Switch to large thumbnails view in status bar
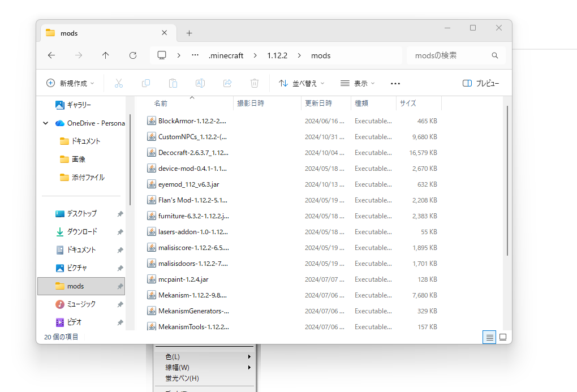577x392 pixels. point(502,337)
